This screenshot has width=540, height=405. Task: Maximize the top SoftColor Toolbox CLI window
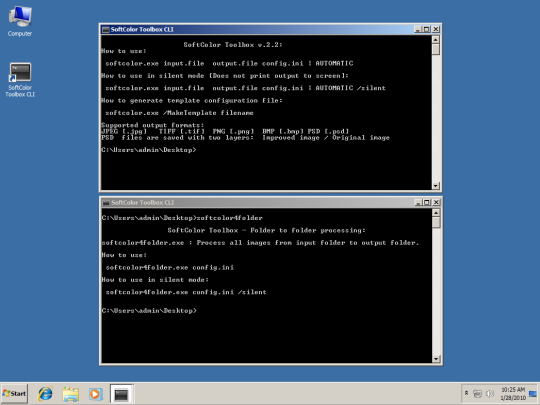click(427, 30)
